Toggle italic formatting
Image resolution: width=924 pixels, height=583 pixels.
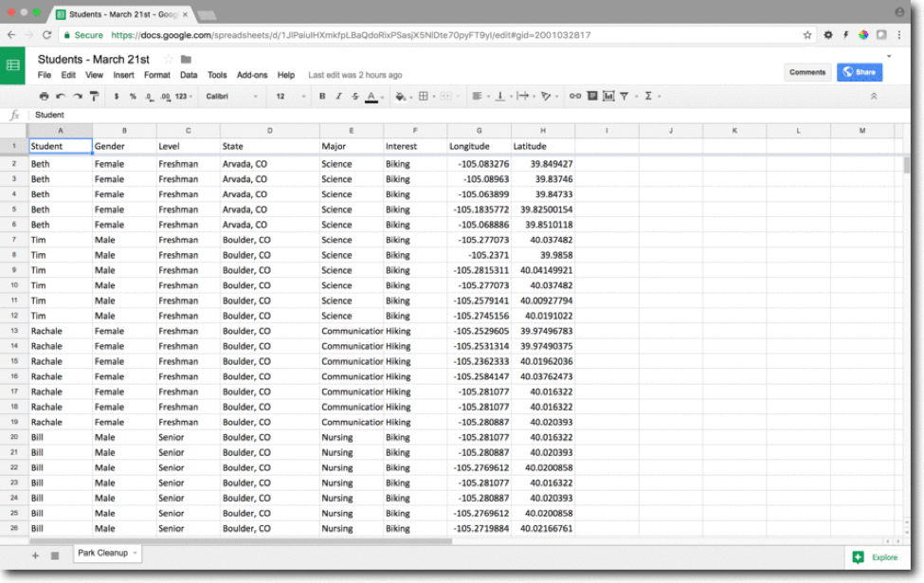[x=338, y=96]
